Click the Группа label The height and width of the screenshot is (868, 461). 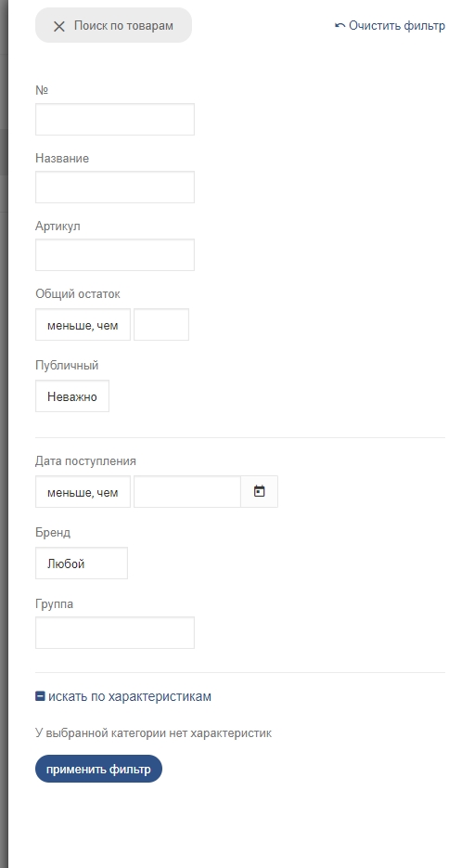pos(54,604)
